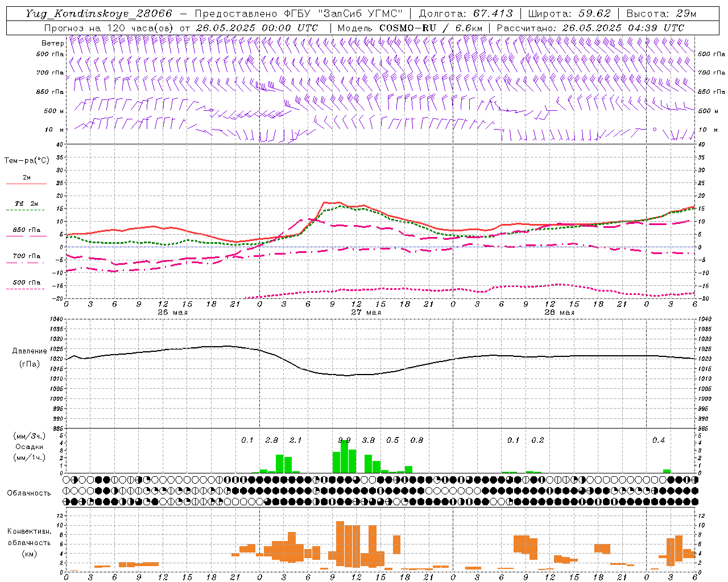Select the forecast start time 26.05.2025 00:00 UTC

[257, 28]
